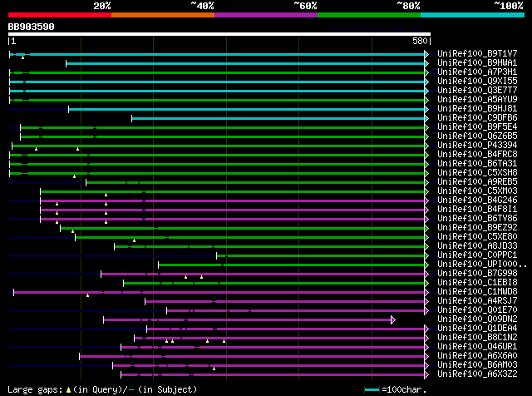This screenshot has width=532, height=396.
Task: Select the UniRef100_C5XM03 label
Action: (x=477, y=191)
